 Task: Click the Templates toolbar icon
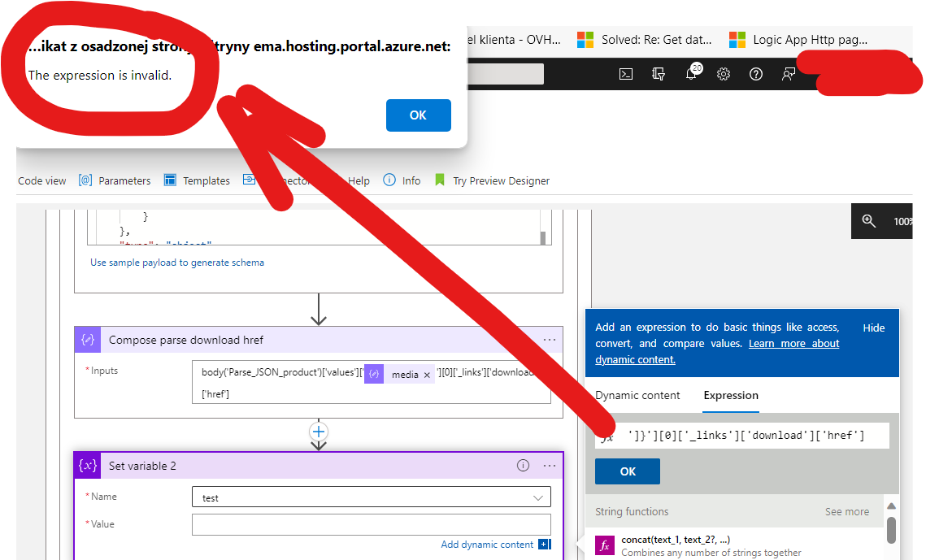170,180
